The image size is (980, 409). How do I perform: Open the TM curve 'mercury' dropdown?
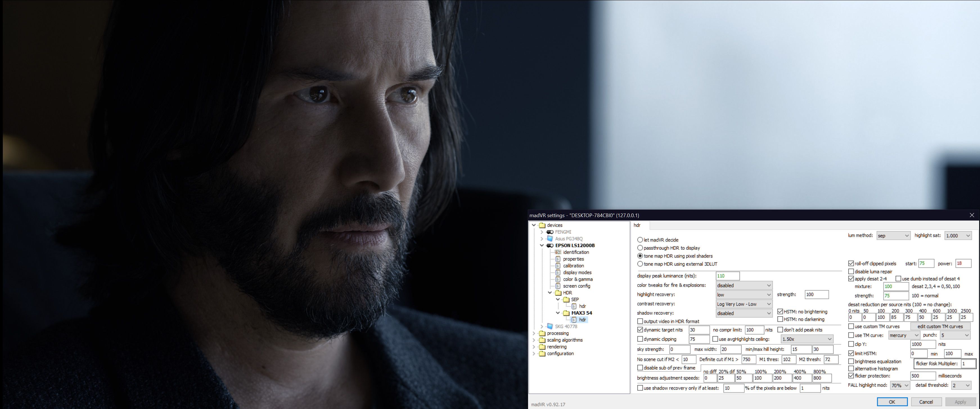(x=904, y=335)
